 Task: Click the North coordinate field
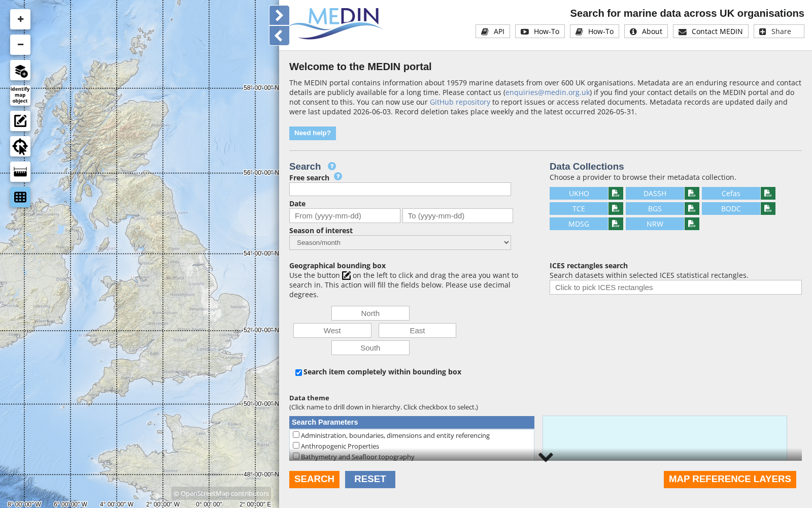370,313
